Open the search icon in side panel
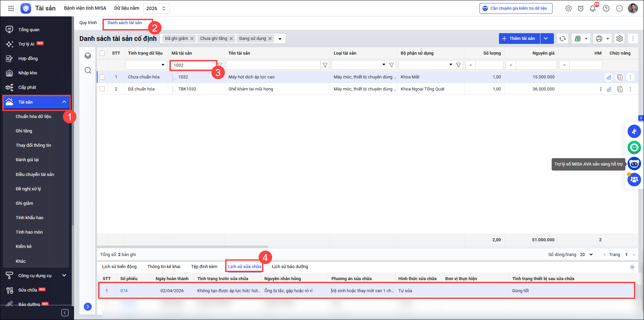This screenshot has width=644, height=320. tap(88, 70)
